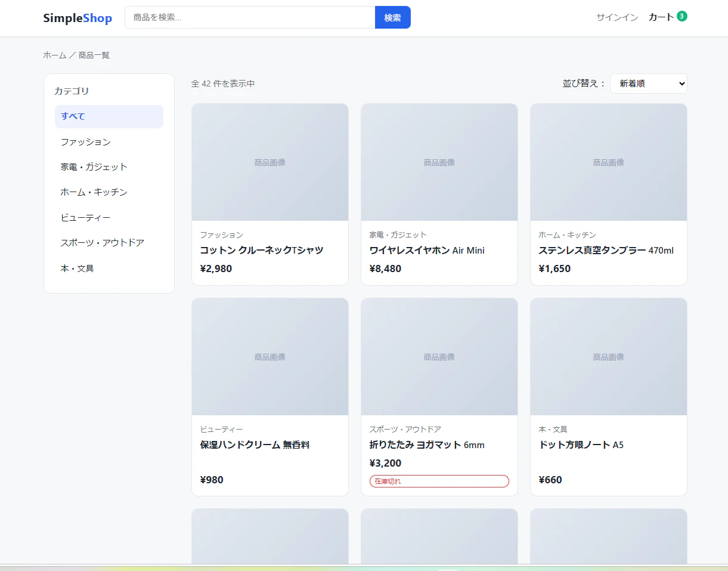
Task: Click the ¥8,480 price
Action: 386,268
